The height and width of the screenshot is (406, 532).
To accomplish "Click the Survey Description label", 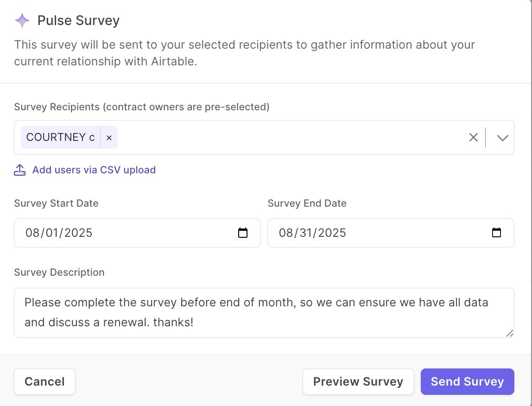I will (x=59, y=273).
